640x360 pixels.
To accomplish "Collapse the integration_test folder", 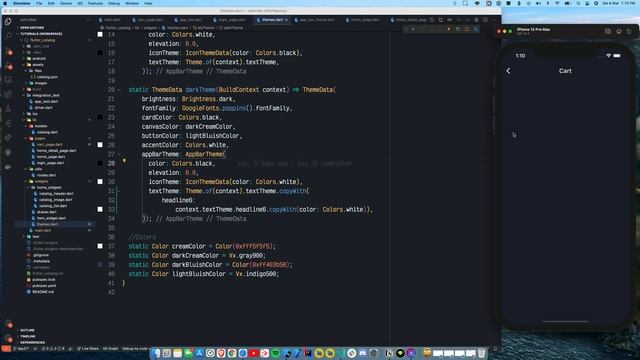I will (45, 95).
